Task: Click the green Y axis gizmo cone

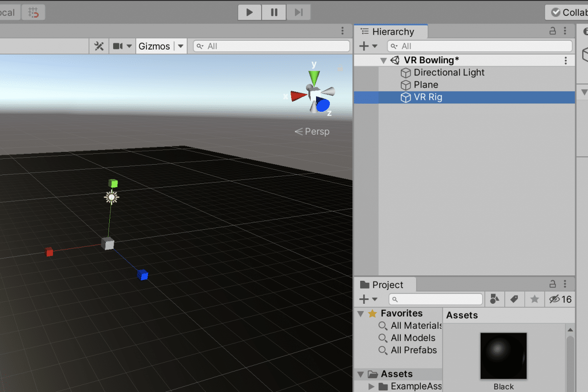Action: [x=314, y=77]
